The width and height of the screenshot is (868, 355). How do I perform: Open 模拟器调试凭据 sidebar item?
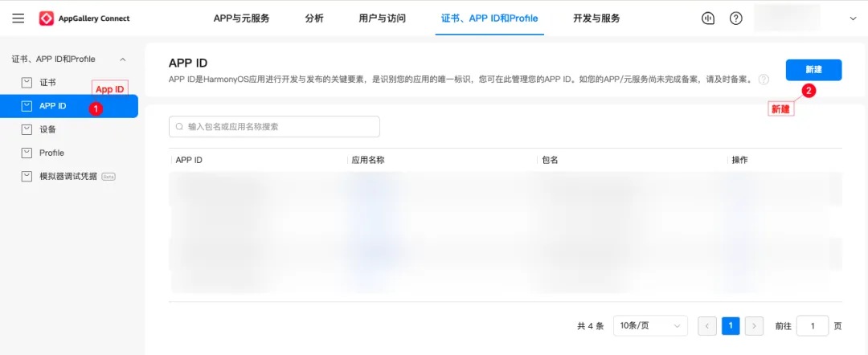pos(69,177)
